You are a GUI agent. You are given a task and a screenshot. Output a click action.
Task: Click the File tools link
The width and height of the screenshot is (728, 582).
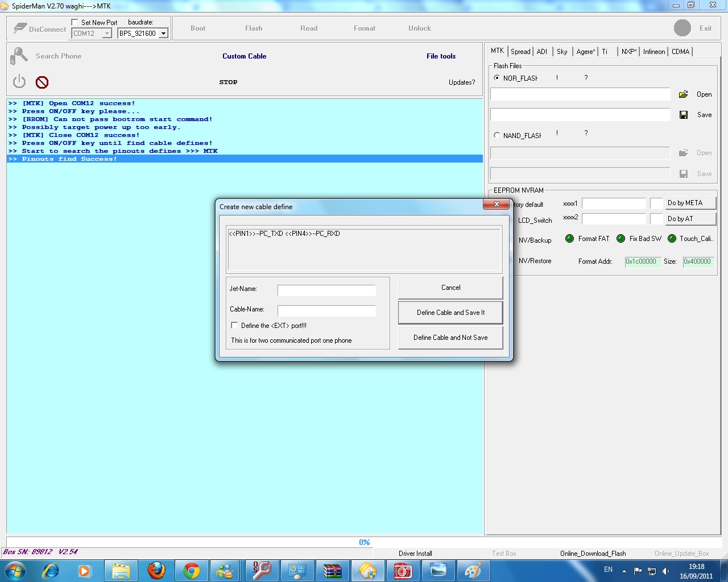tap(441, 56)
